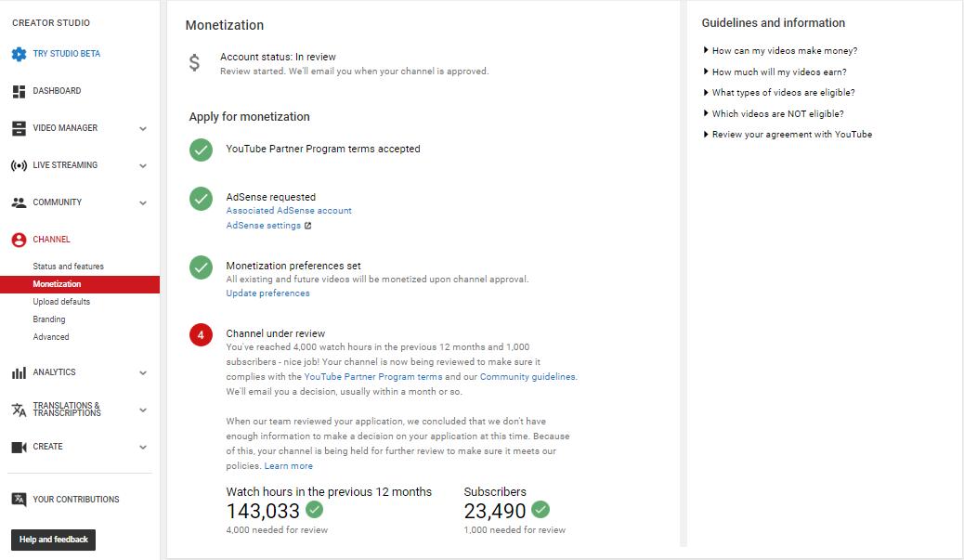Click the Channel sidebar heading
964x560 pixels.
52,240
